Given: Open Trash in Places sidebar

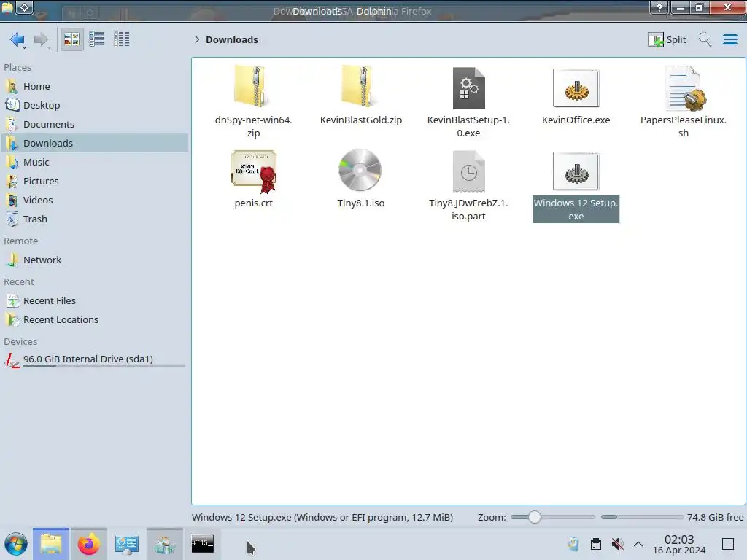Looking at the screenshot, I should (96, 219).
